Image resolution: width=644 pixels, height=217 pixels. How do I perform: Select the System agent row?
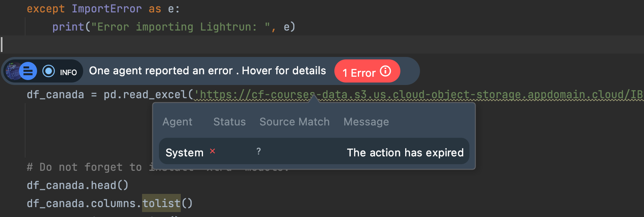[314, 153]
